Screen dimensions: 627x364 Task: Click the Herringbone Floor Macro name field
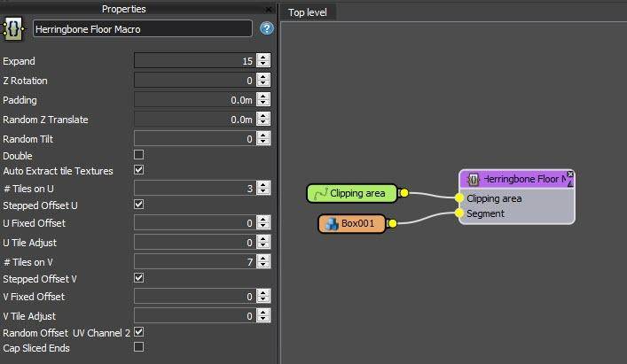[142, 28]
